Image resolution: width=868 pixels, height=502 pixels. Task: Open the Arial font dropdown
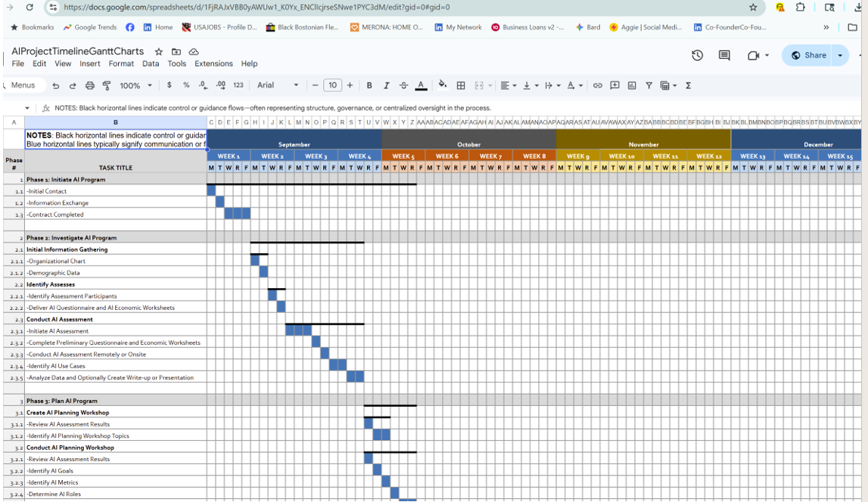(277, 85)
